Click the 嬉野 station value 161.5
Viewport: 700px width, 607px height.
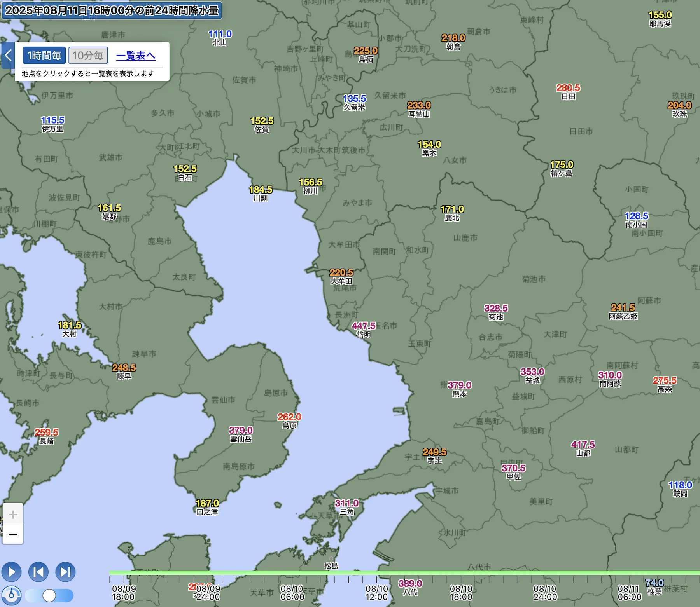tap(109, 208)
